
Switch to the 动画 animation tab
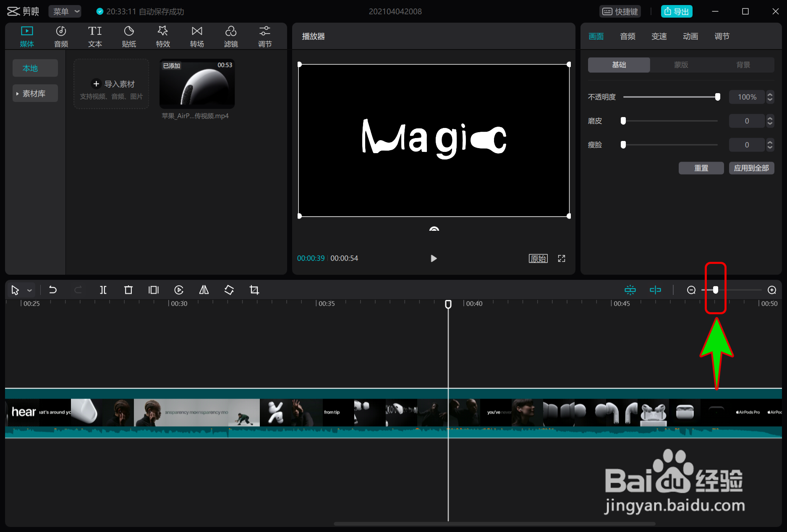[690, 37]
